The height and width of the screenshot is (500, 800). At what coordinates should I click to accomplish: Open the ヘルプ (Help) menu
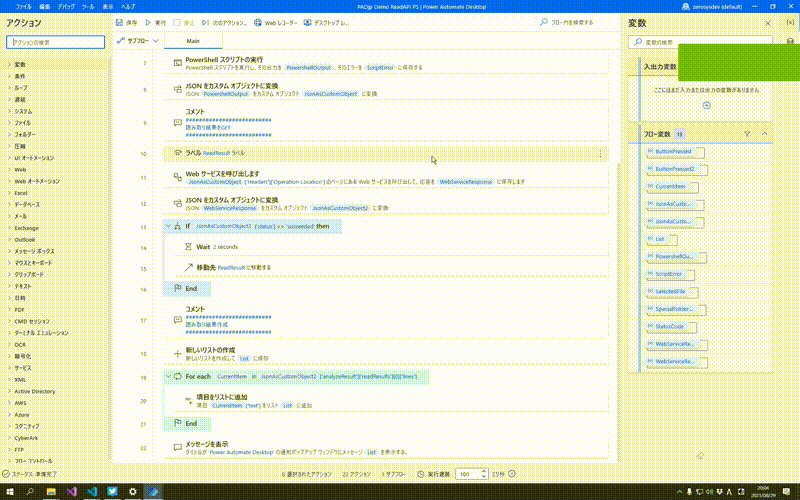pos(128,7)
